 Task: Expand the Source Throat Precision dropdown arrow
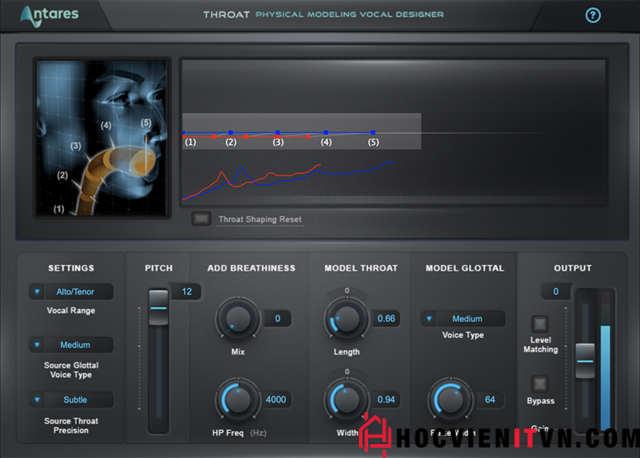[37, 400]
